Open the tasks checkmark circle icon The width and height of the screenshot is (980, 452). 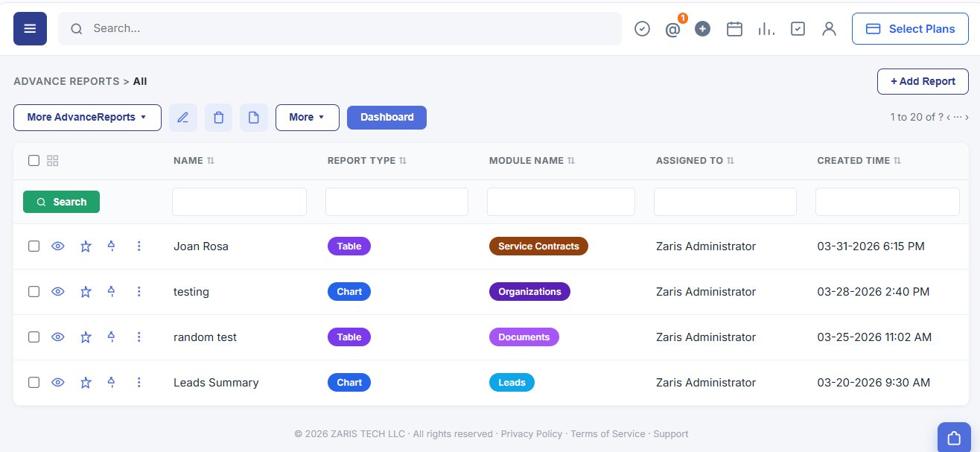[x=642, y=28]
